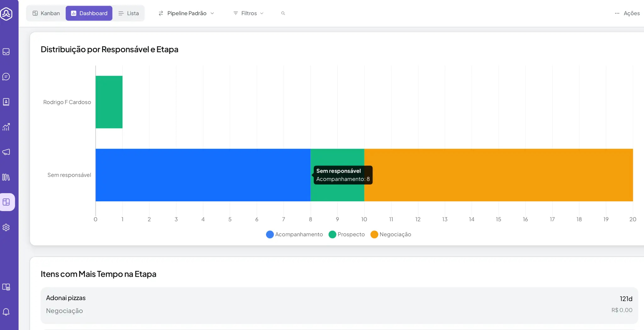Toggle Negociação series in chart legend
644x330 pixels.
(391, 234)
